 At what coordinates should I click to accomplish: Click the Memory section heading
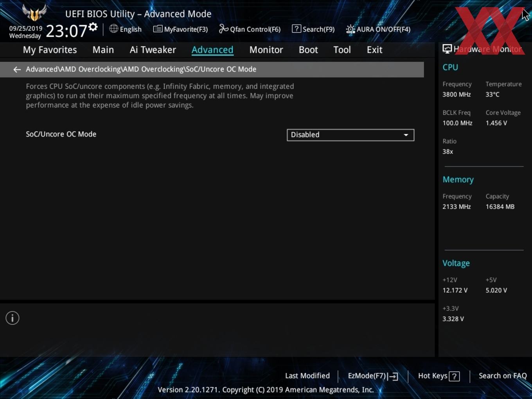click(x=458, y=180)
